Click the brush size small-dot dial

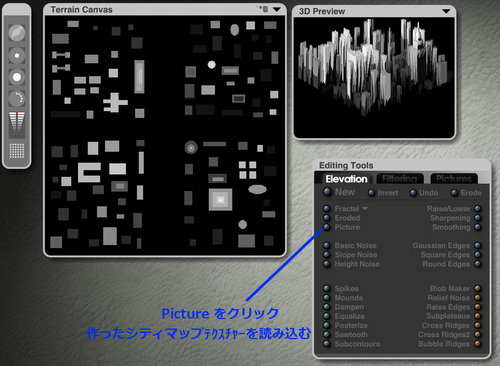(17, 56)
